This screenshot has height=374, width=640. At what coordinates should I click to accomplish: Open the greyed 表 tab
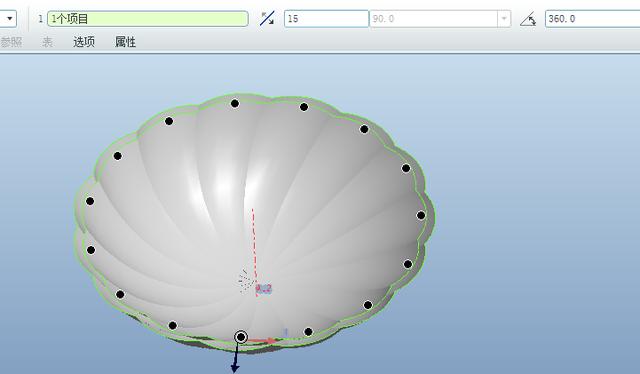(x=47, y=42)
